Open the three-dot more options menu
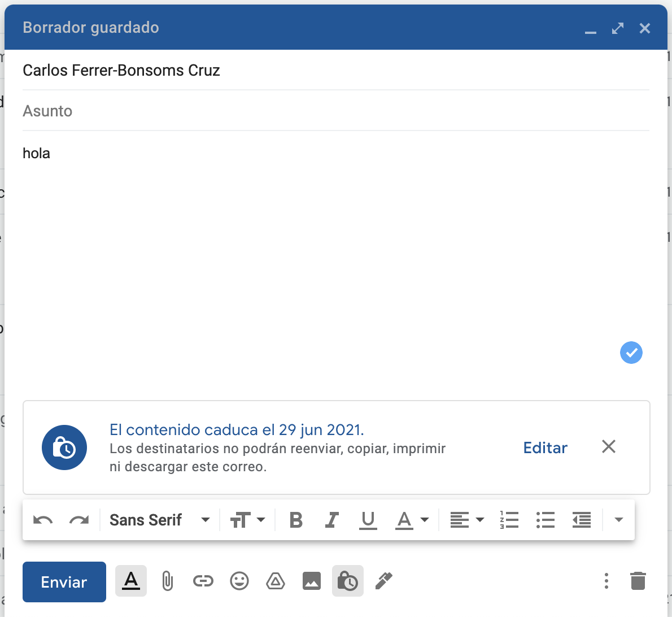This screenshot has height=617, width=672. 606,581
